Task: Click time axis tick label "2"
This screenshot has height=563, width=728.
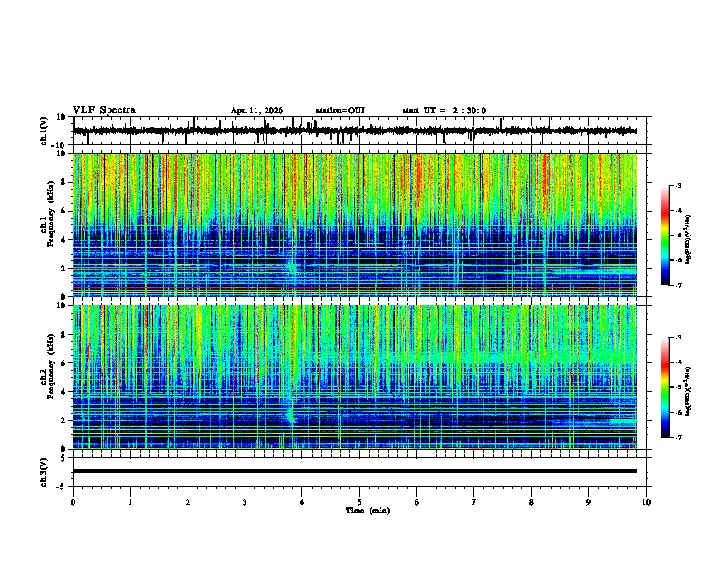Action: [x=188, y=502]
